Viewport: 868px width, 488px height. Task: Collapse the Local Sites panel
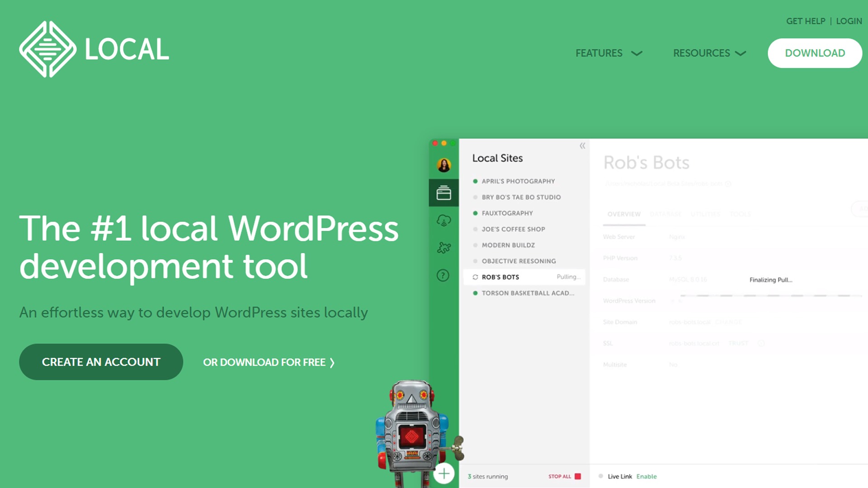[582, 145]
